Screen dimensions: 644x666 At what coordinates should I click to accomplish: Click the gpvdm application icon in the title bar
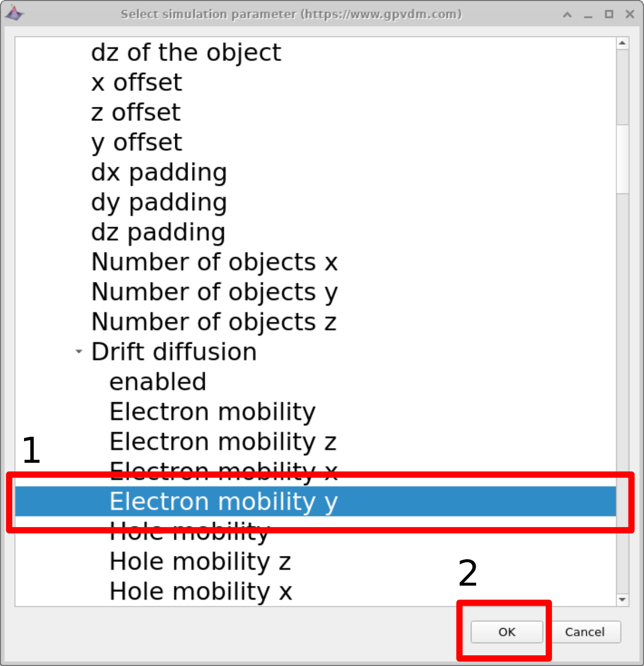[15, 13]
